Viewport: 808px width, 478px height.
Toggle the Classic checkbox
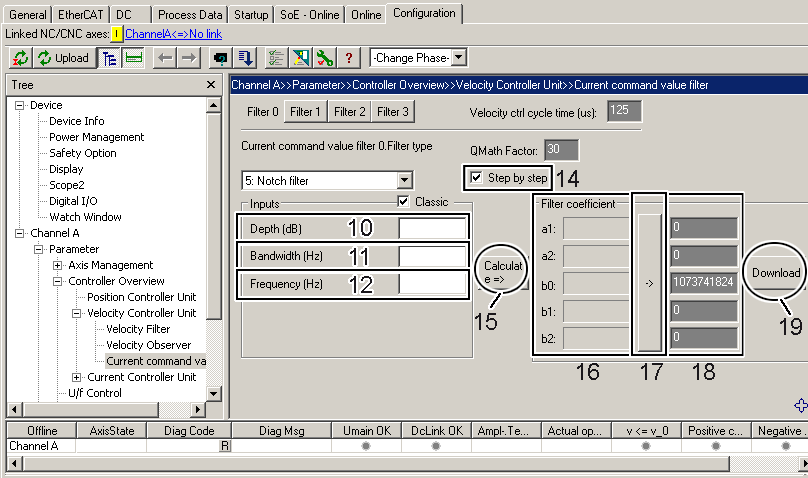coord(403,201)
